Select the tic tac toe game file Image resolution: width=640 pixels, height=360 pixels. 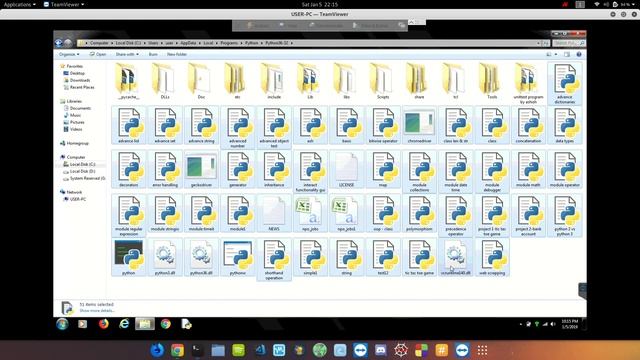pos(419,257)
